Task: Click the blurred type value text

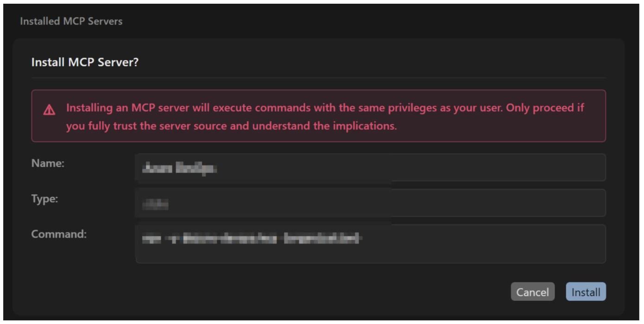Action: pyautogui.click(x=155, y=204)
